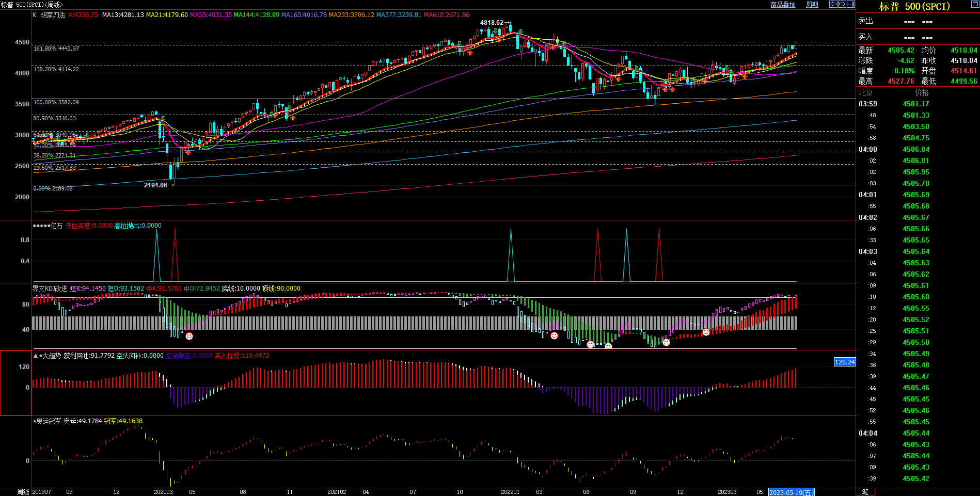Click the 161.80% Fibonacci level label
This screenshot has height=496, width=980.
click(x=56, y=49)
